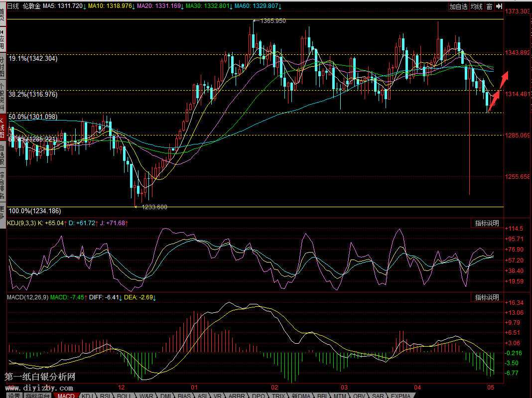
Task: Click the 日线 period label
Action: pyautogui.click(x=13, y=6)
